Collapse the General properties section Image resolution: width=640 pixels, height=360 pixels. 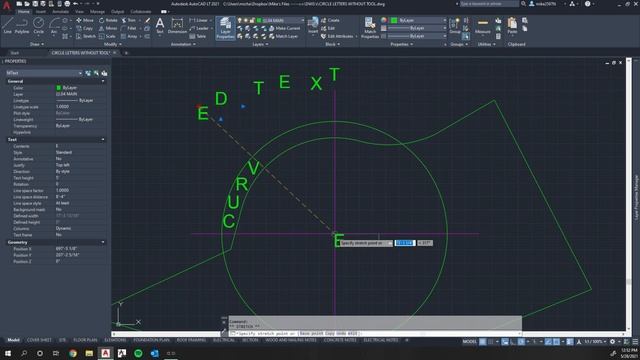[x=103, y=81]
